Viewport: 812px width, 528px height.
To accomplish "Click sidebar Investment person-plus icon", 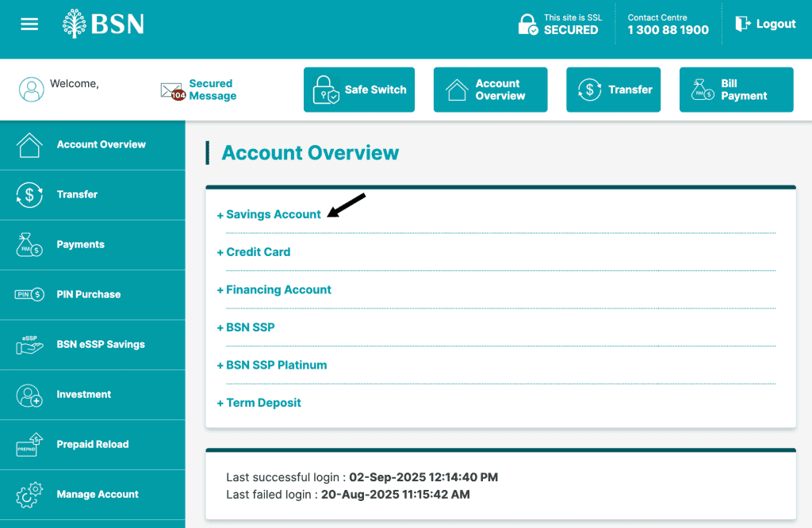I will click(29, 395).
